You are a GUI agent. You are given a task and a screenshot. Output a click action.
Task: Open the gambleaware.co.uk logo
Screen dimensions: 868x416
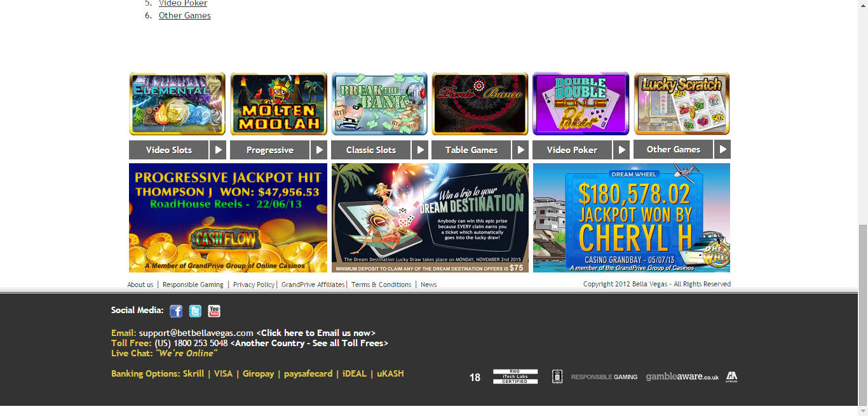point(682,377)
